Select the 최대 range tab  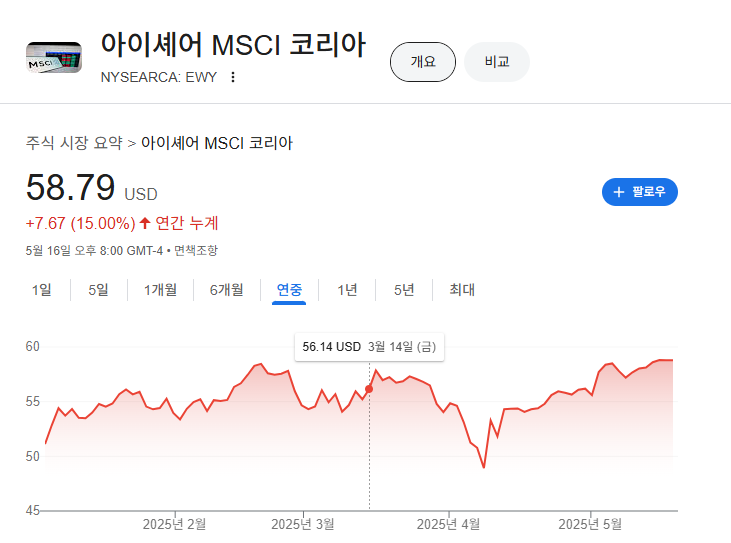462,290
